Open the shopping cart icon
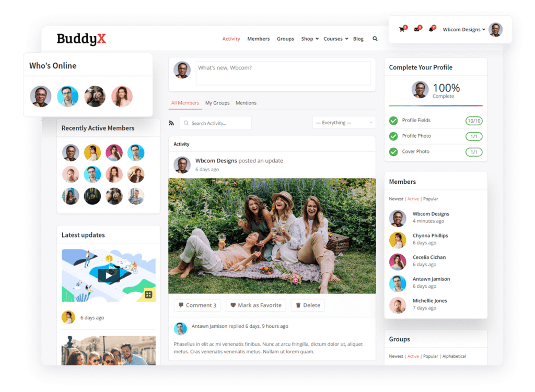This screenshot has height=392, width=535. pos(401,29)
